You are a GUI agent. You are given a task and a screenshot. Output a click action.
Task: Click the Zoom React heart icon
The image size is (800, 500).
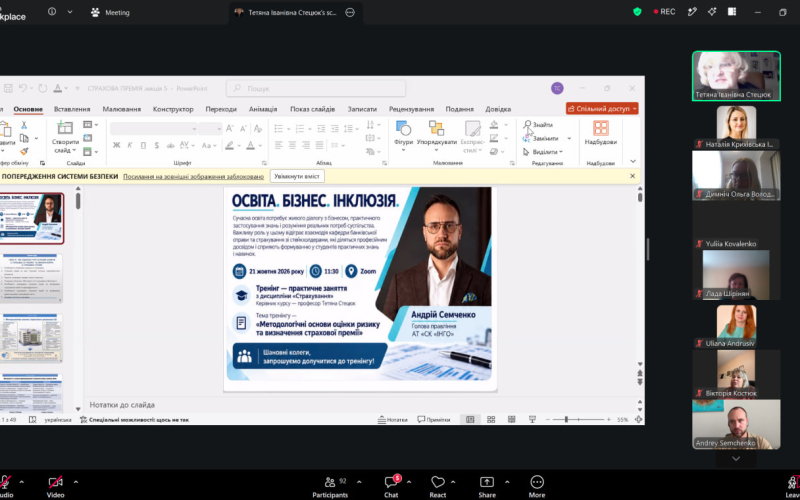[438, 482]
